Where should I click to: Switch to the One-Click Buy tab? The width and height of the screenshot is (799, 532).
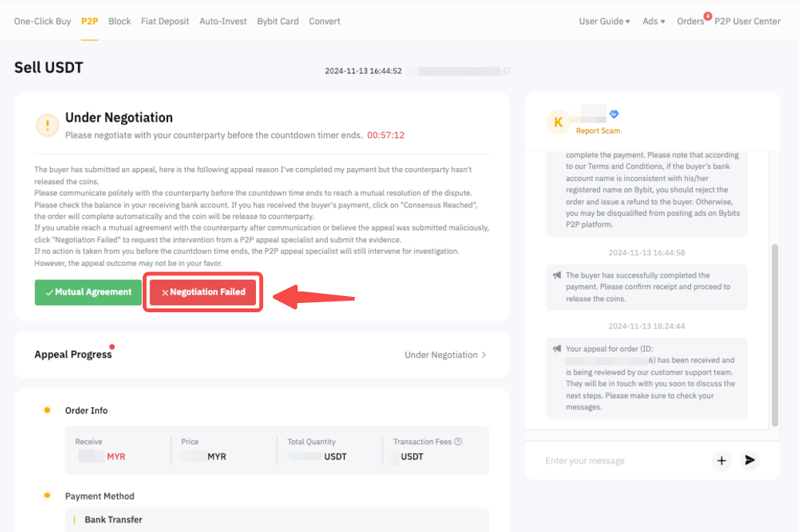(42, 22)
